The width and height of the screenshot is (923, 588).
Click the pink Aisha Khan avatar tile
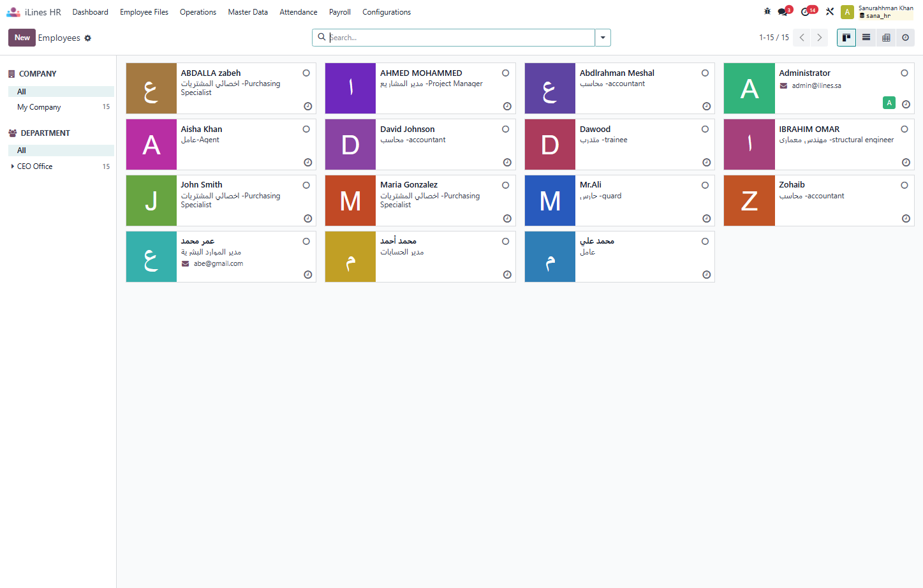click(151, 145)
